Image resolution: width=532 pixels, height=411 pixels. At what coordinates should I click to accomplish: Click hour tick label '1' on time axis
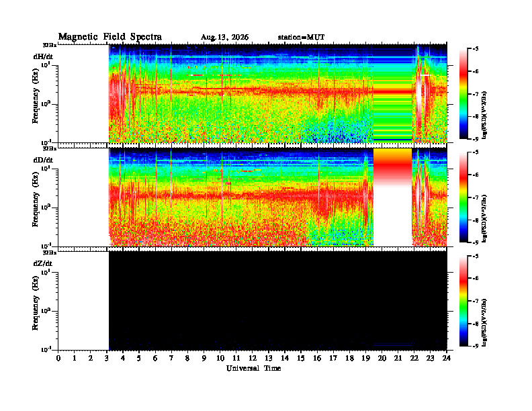click(x=75, y=359)
